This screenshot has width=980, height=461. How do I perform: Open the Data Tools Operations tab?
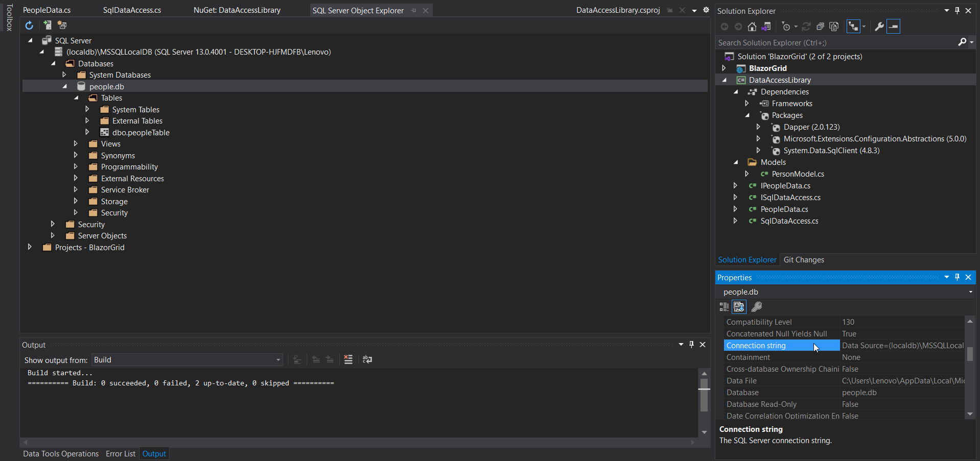click(61, 454)
